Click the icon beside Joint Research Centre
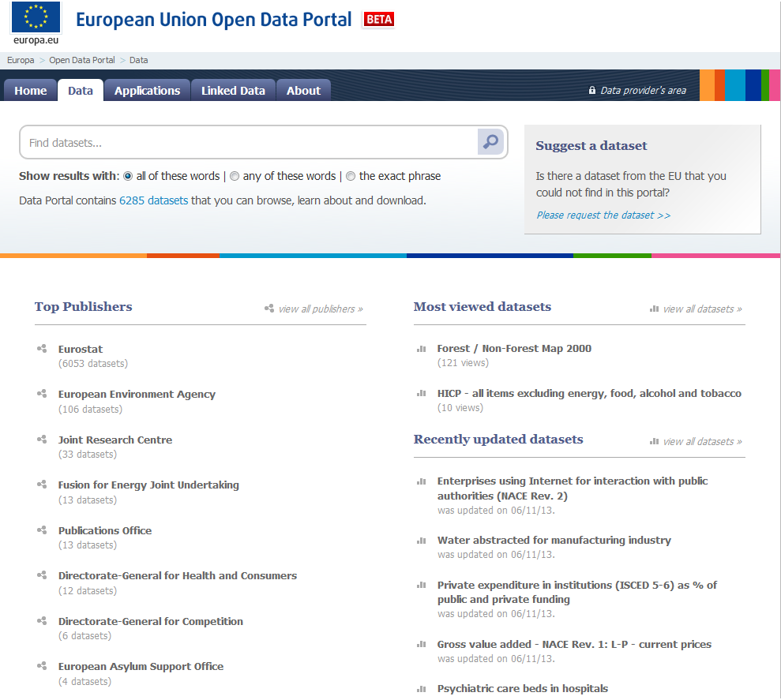Viewport: 781px width, 700px height. [42, 439]
